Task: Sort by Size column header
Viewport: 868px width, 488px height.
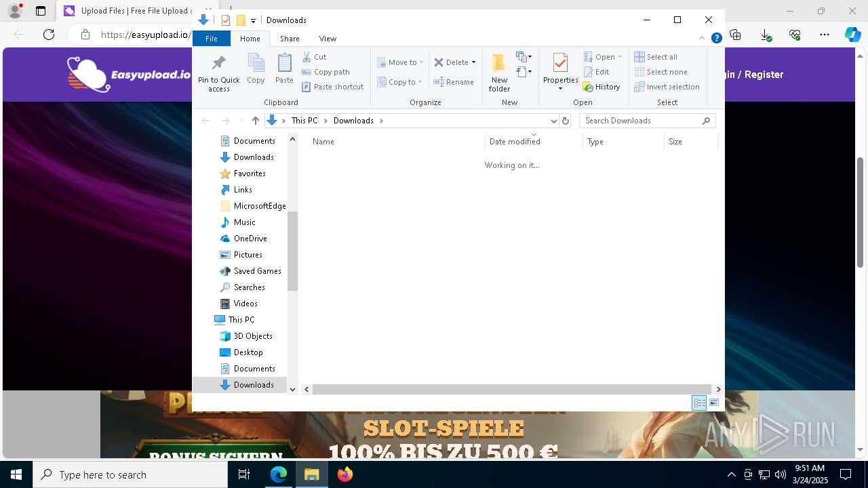Action: point(691,142)
